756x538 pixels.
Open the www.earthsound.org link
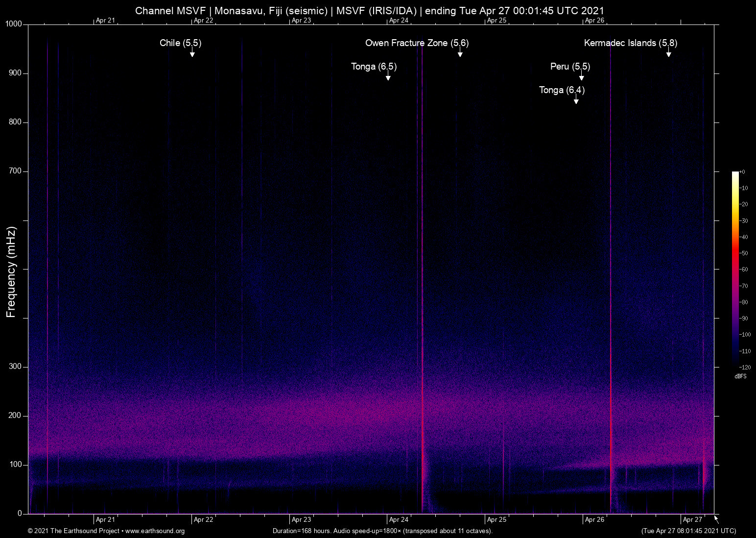155,531
